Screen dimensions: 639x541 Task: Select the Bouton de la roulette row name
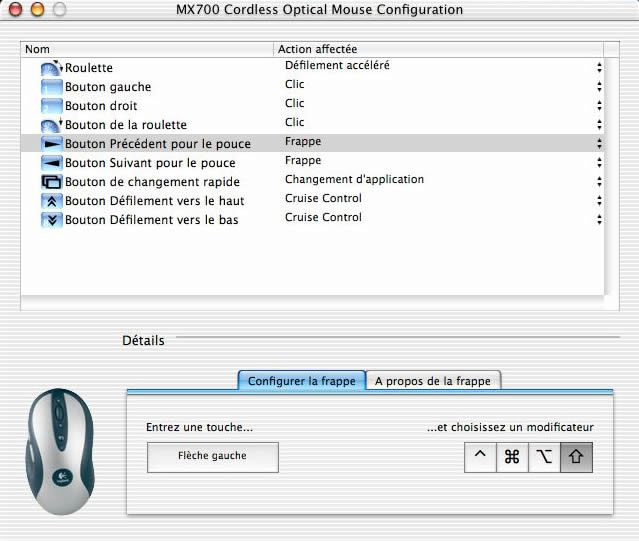126,125
